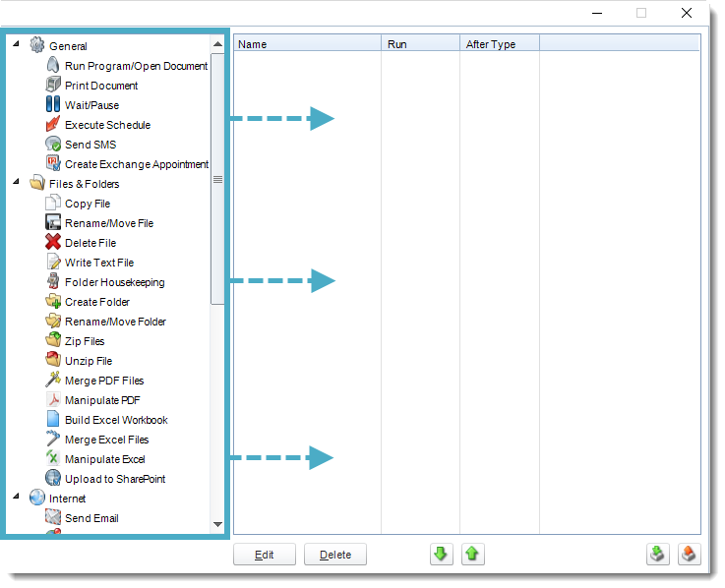Collapse the General tree node
The width and height of the screenshot is (725, 588).
16,44
